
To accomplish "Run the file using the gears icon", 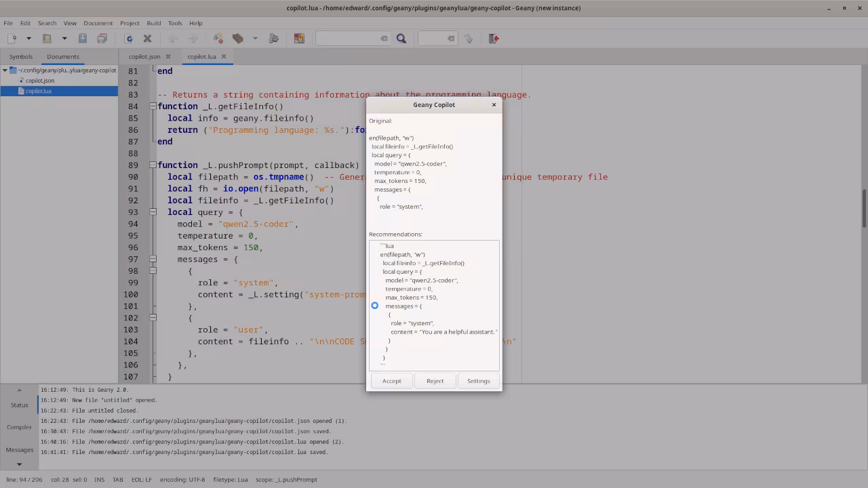I will pos(274,39).
